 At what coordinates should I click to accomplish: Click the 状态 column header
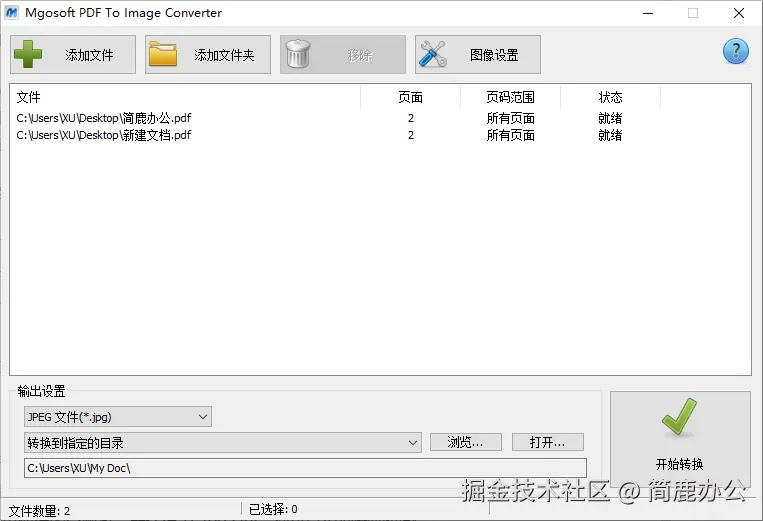pyautogui.click(x=610, y=97)
